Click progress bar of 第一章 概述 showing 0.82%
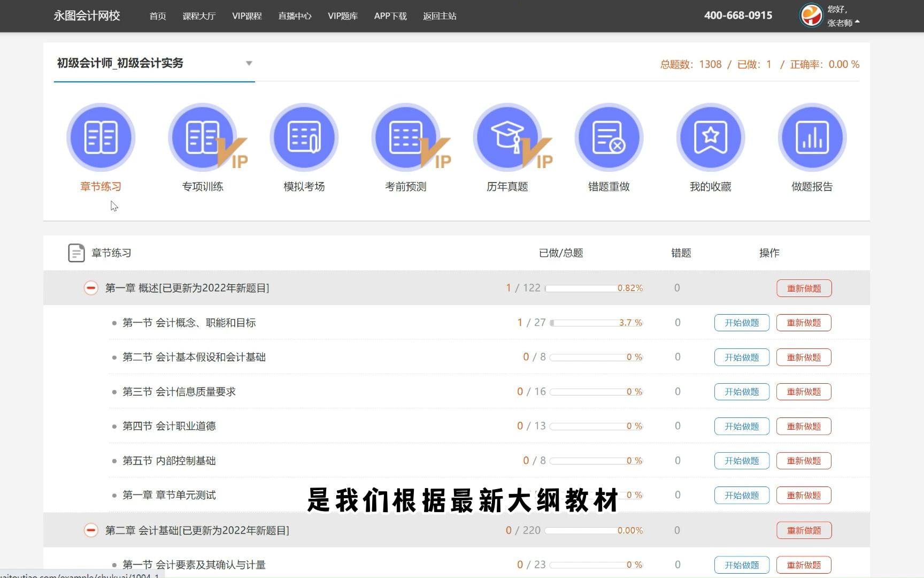Image resolution: width=924 pixels, height=578 pixels. [594, 288]
